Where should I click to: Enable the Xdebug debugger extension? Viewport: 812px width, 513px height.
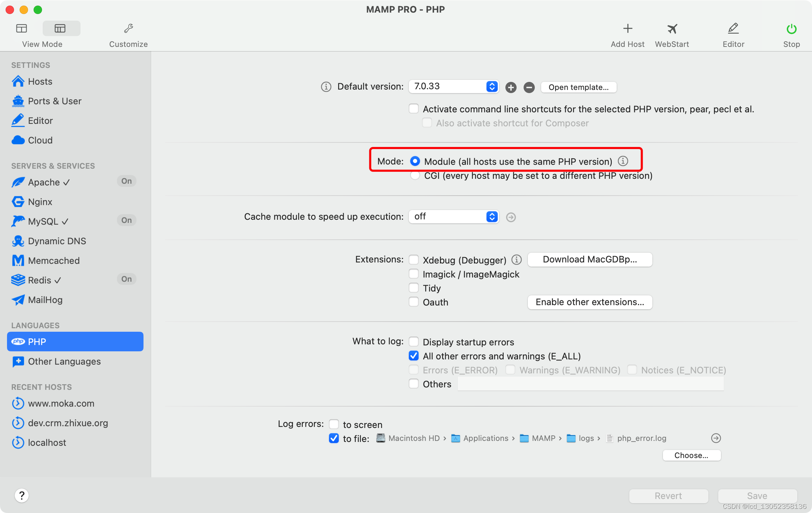(x=414, y=260)
